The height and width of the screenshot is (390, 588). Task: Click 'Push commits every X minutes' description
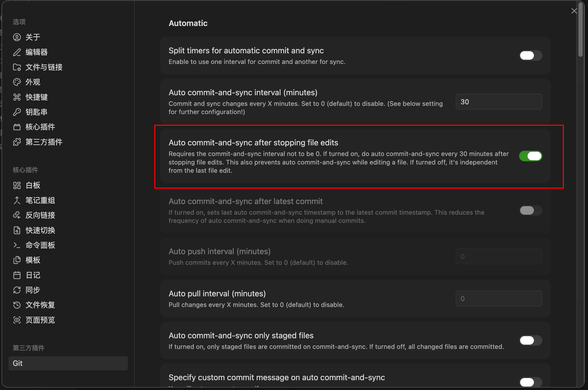[258, 263]
